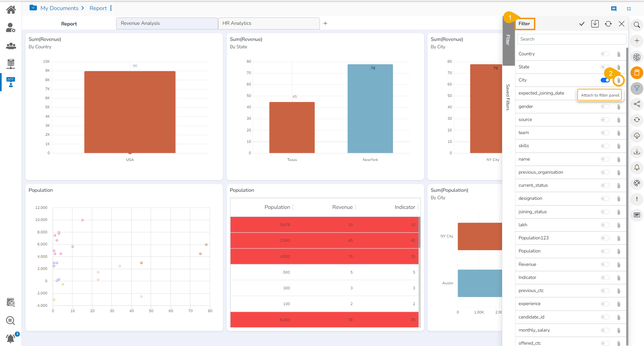Open the search magnifier icon at top right
The width and height of the screenshot is (644, 346).
point(637,25)
